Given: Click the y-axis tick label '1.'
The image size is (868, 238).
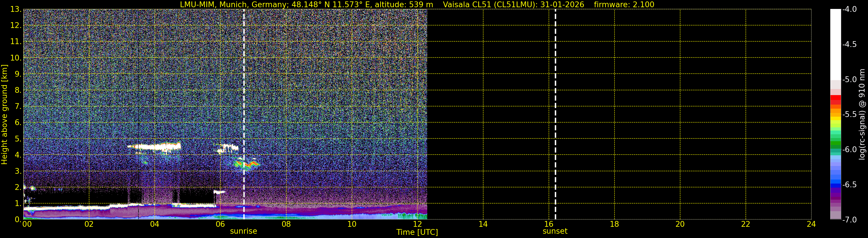Looking at the screenshot, I should point(18,203).
